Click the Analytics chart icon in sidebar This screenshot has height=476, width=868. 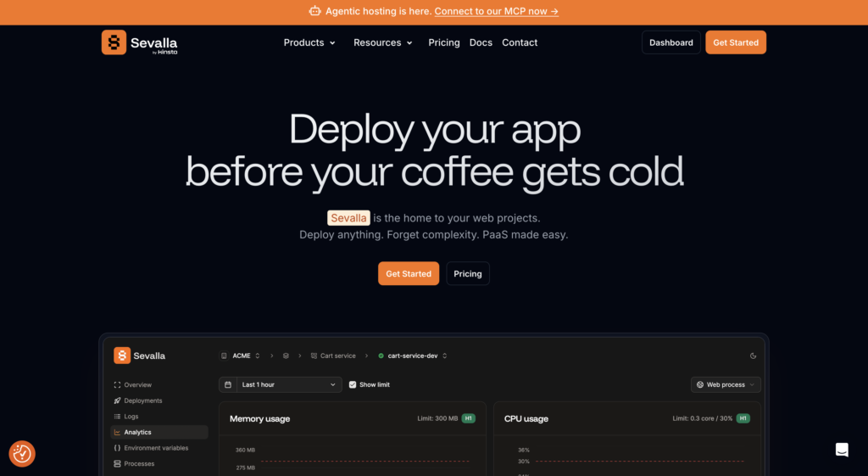(117, 432)
